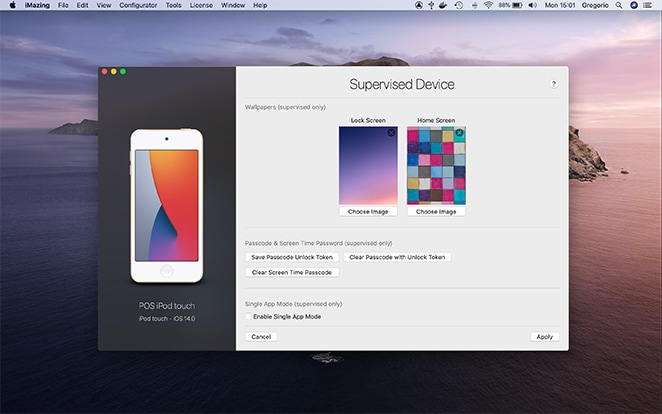Screen dimensions: 662x414
Task: Open the License menu
Action: [x=201, y=5]
